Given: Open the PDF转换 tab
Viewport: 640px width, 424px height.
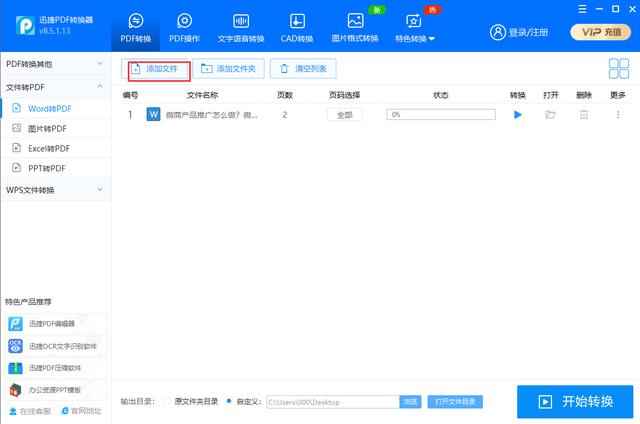Looking at the screenshot, I should (136, 28).
